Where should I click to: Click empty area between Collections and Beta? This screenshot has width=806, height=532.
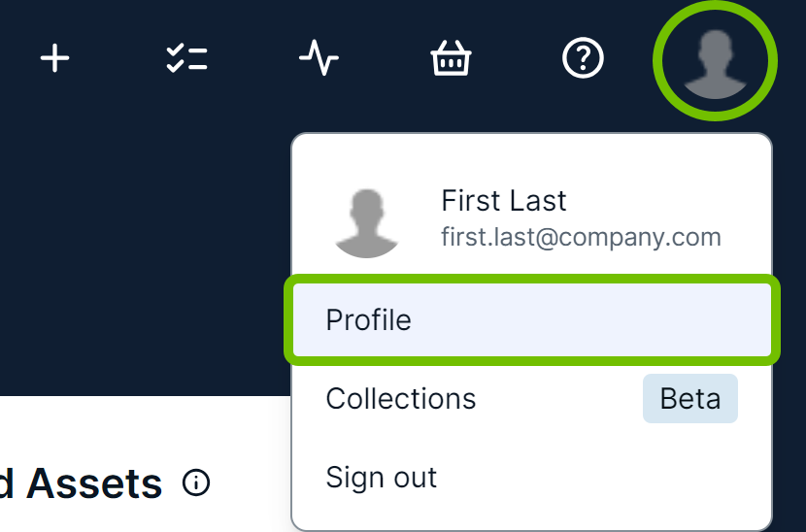pyautogui.click(x=558, y=399)
